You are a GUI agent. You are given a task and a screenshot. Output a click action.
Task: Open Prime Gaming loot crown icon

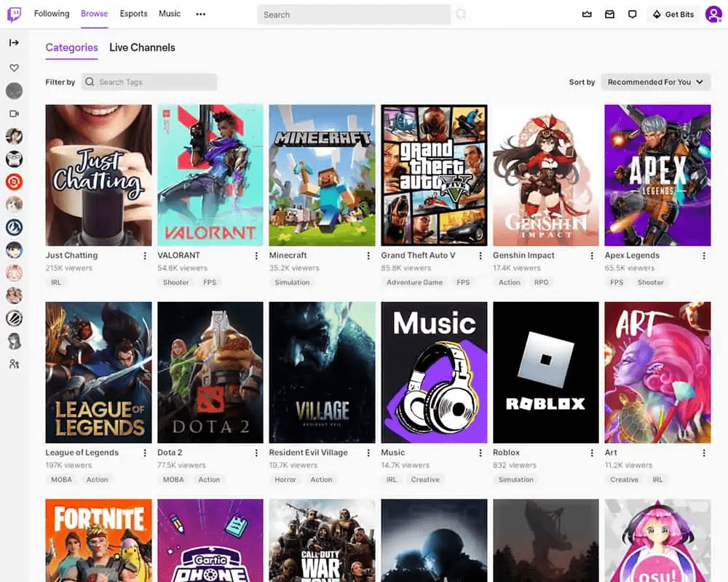point(587,14)
